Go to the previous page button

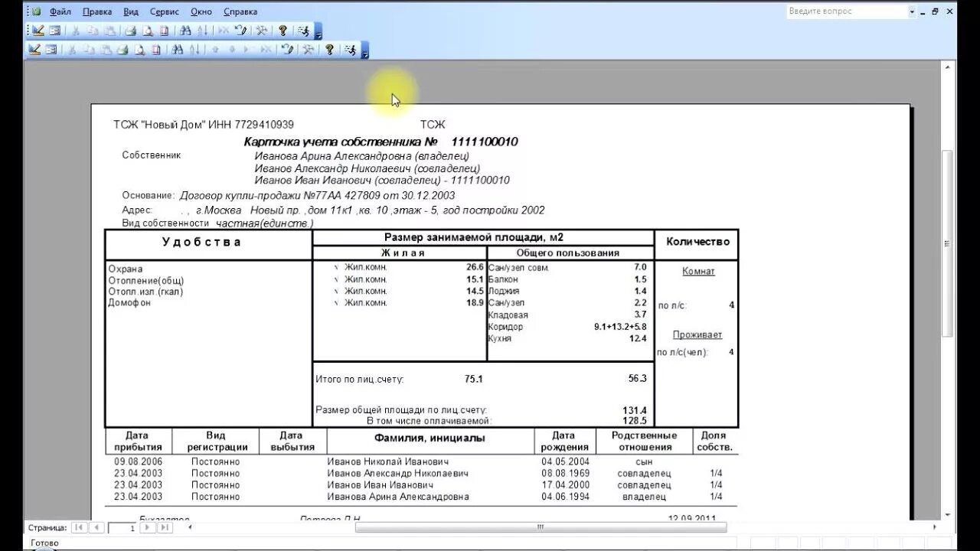(96, 527)
